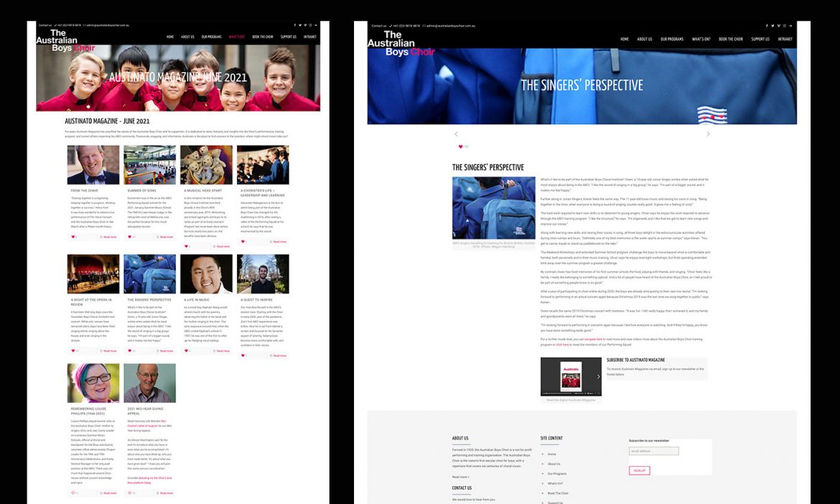Viewport: 840px width, 504px height.
Task: Click the Twitter icon in right page header
Action: (773, 25)
